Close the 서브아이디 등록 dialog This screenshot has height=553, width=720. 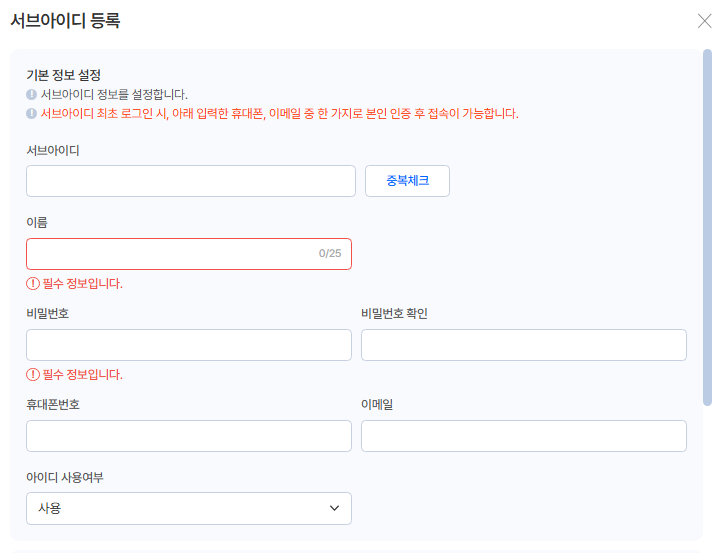tap(704, 20)
